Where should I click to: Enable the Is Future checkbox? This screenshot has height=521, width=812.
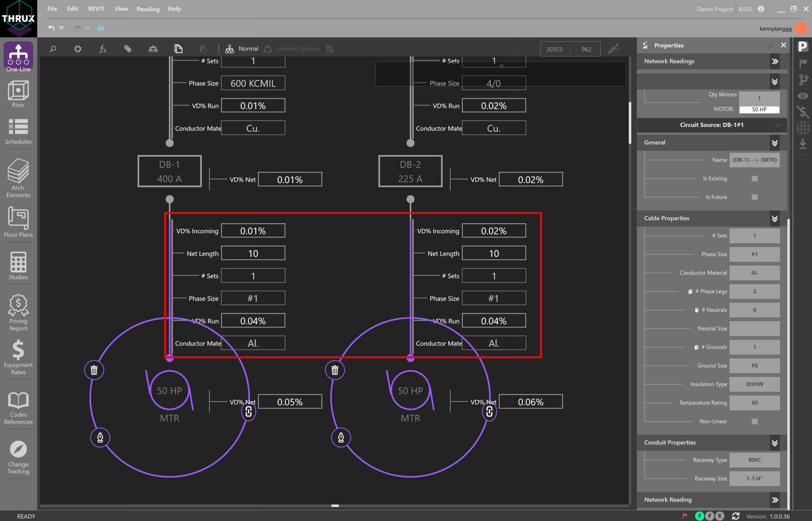[x=754, y=197]
